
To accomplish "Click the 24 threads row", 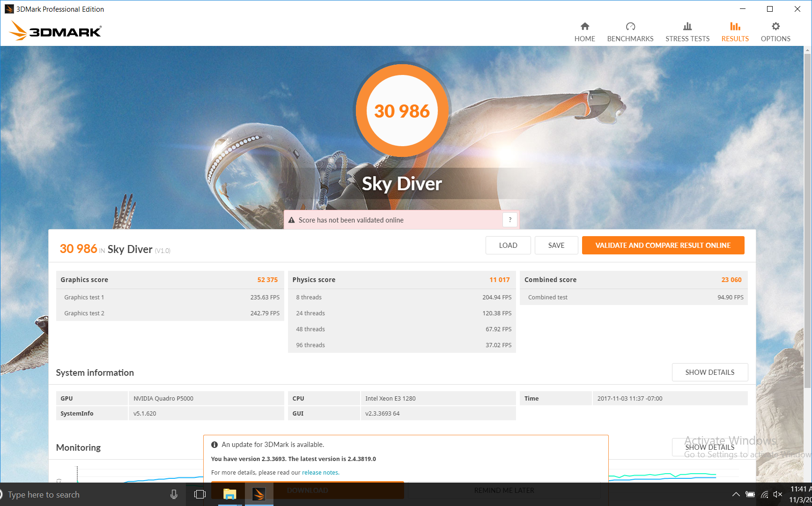I will coord(402,313).
